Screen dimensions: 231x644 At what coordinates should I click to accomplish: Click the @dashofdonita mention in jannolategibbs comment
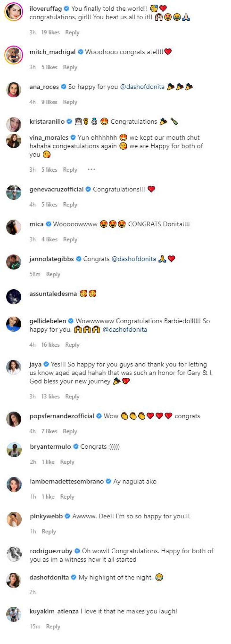[x=134, y=259]
